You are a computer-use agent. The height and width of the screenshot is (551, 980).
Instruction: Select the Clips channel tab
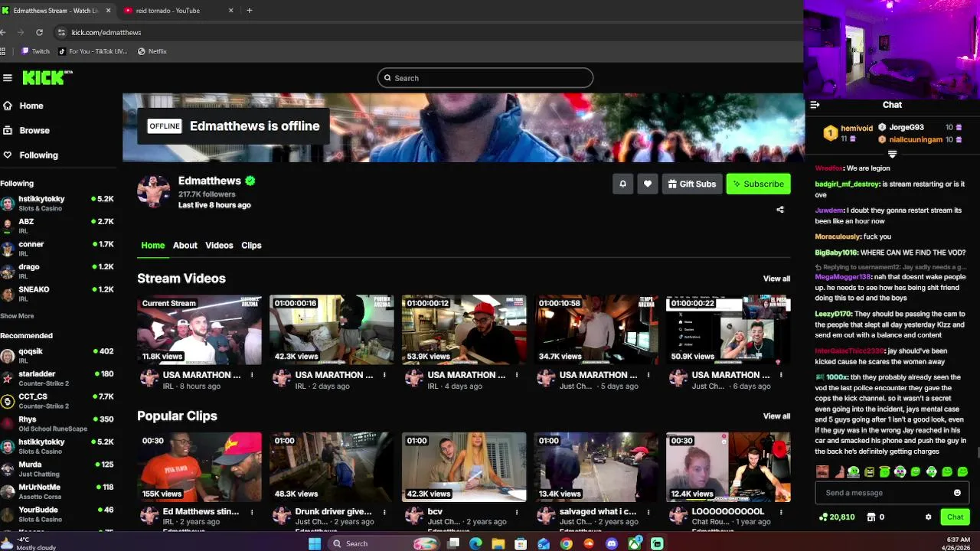coord(251,245)
